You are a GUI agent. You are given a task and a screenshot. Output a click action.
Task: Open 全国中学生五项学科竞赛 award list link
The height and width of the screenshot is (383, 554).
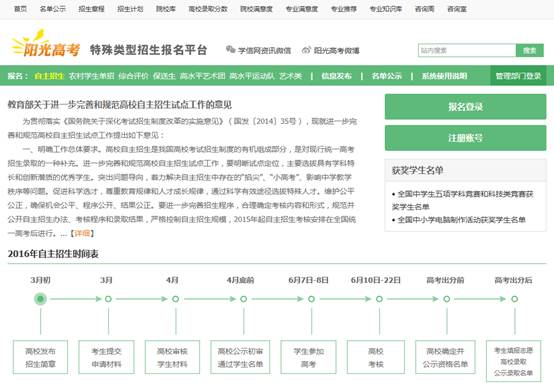point(462,200)
